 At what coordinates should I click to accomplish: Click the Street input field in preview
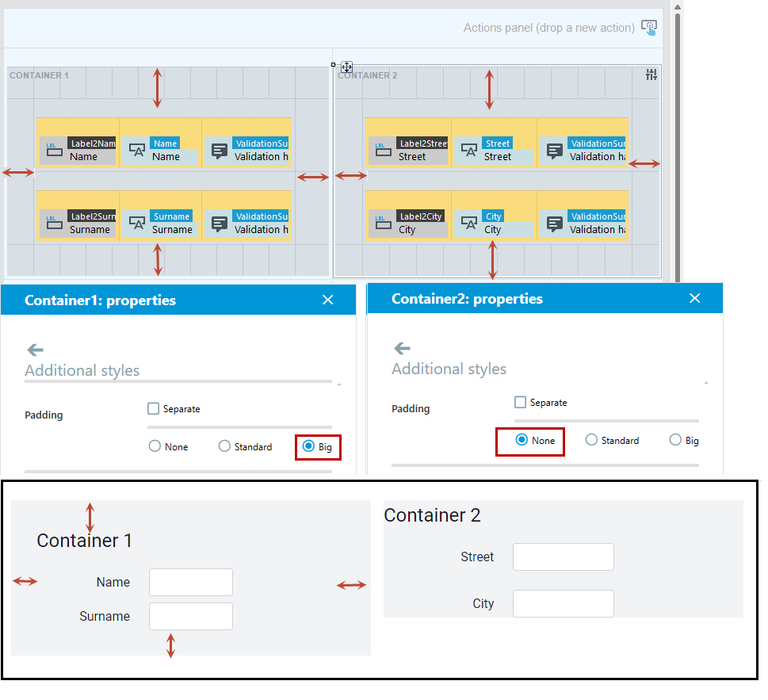click(x=564, y=557)
